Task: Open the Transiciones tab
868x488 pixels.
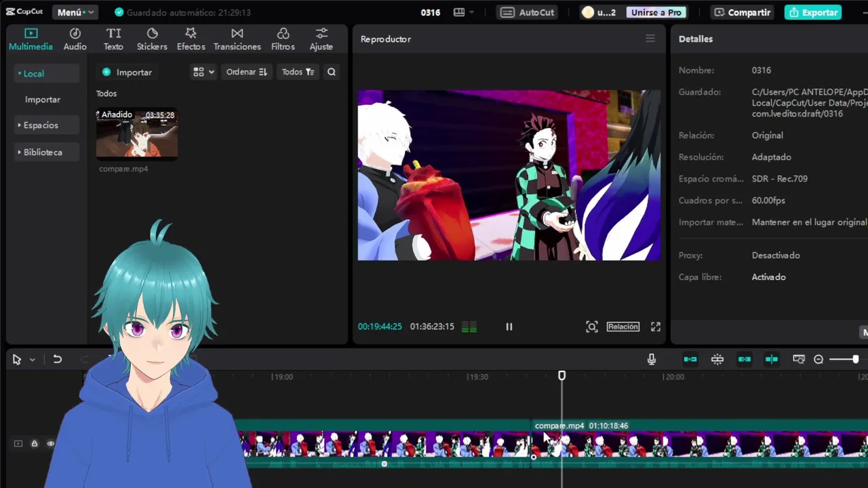Action: click(x=237, y=39)
